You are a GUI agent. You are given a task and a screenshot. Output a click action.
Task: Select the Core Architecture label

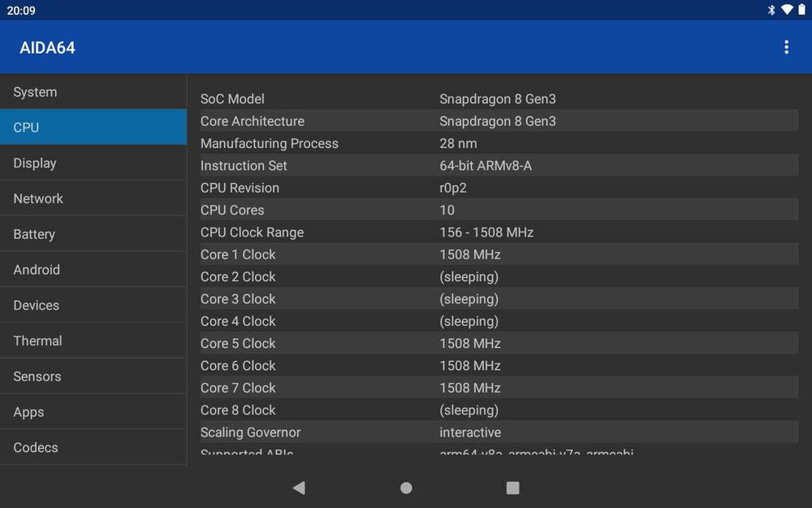[x=253, y=121]
